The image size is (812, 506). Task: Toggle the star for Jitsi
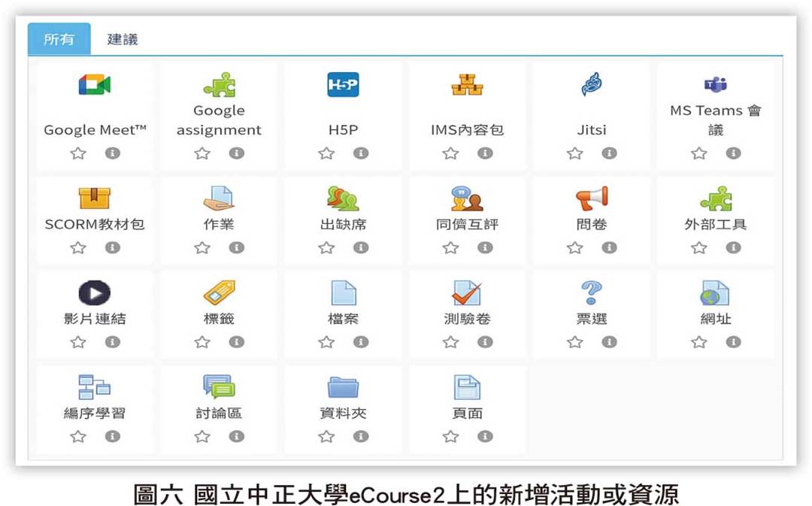(x=575, y=153)
